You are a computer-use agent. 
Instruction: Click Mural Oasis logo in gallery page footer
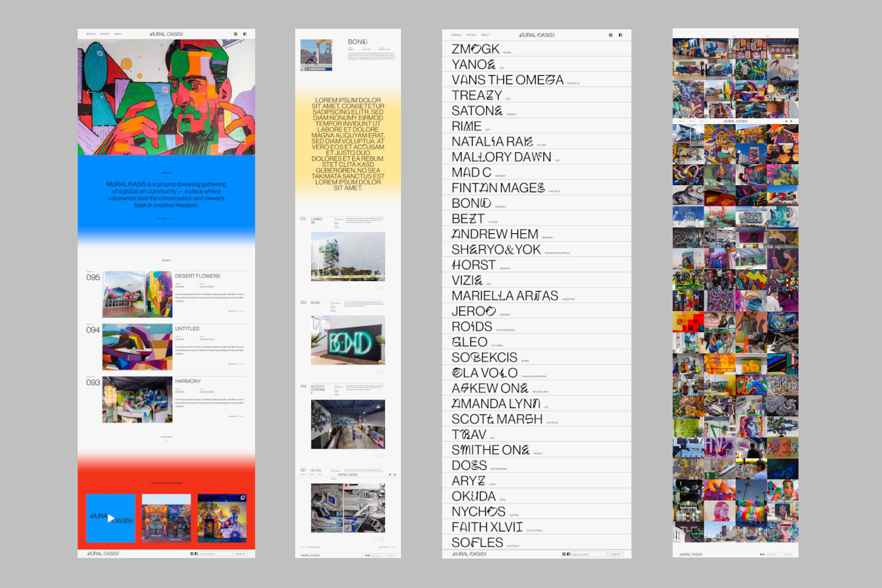pyautogui.click(x=691, y=554)
